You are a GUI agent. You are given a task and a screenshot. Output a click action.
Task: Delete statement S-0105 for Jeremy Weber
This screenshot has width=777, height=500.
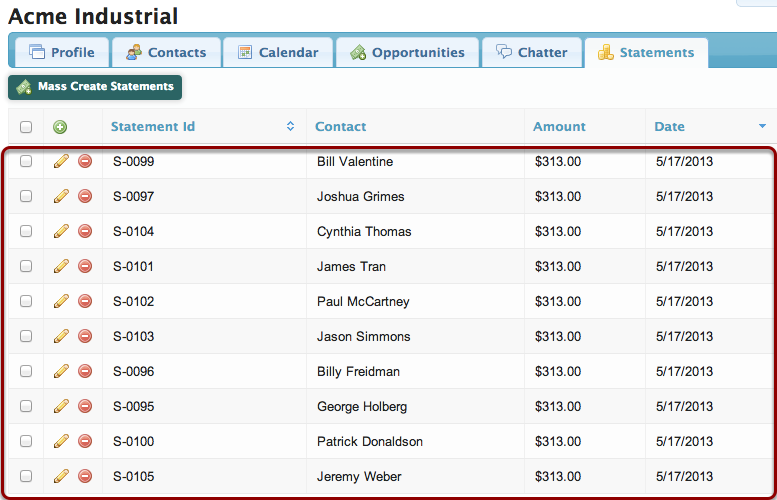click(x=85, y=476)
